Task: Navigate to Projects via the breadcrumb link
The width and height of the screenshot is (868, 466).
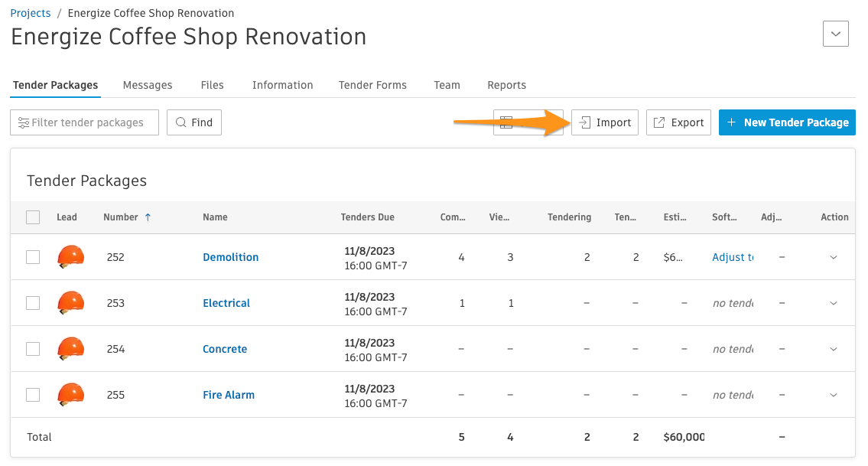Action: point(30,12)
